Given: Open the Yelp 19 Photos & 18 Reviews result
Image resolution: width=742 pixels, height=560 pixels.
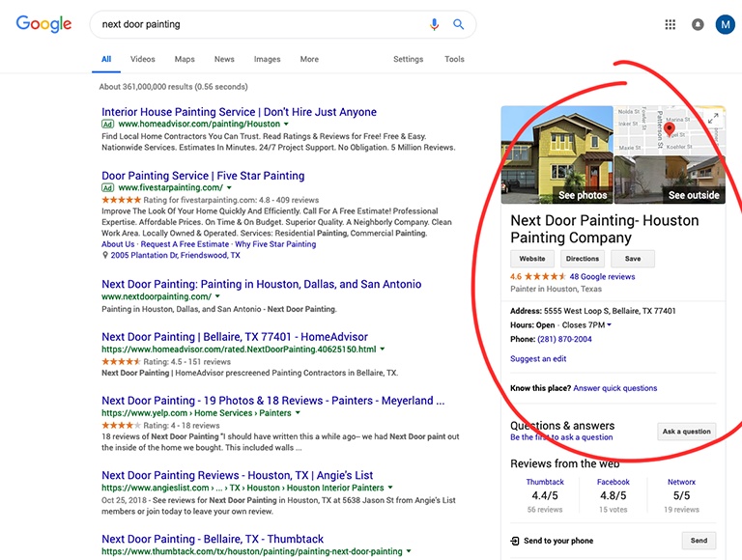Looking at the screenshot, I should 273,401.
